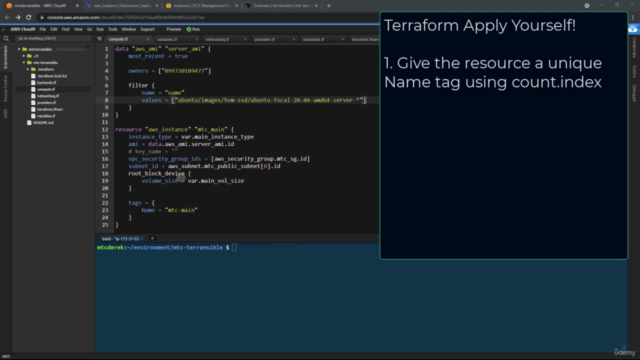This screenshot has width=640, height=360.
Task: Click editor line 23 Name tag text
Action: (169, 210)
